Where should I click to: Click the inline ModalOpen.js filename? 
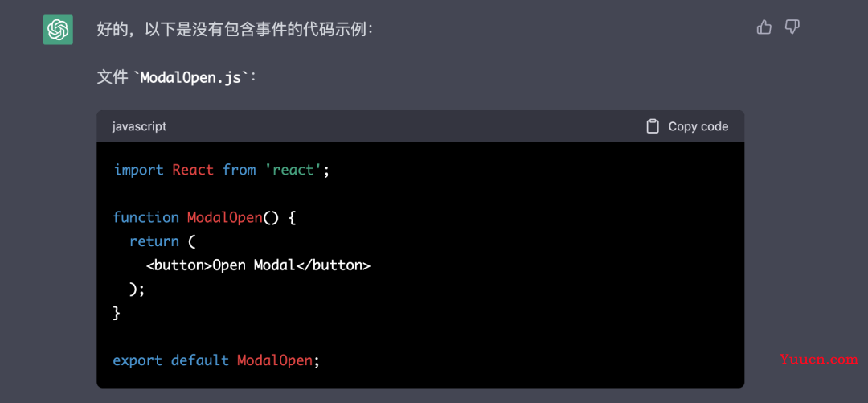[191, 77]
